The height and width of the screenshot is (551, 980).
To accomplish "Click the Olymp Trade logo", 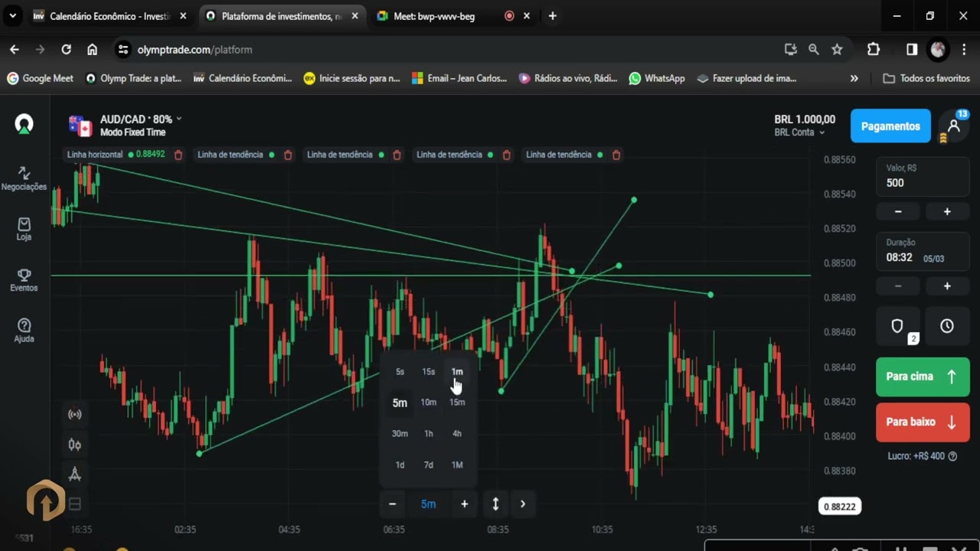I will (x=24, y=125).
